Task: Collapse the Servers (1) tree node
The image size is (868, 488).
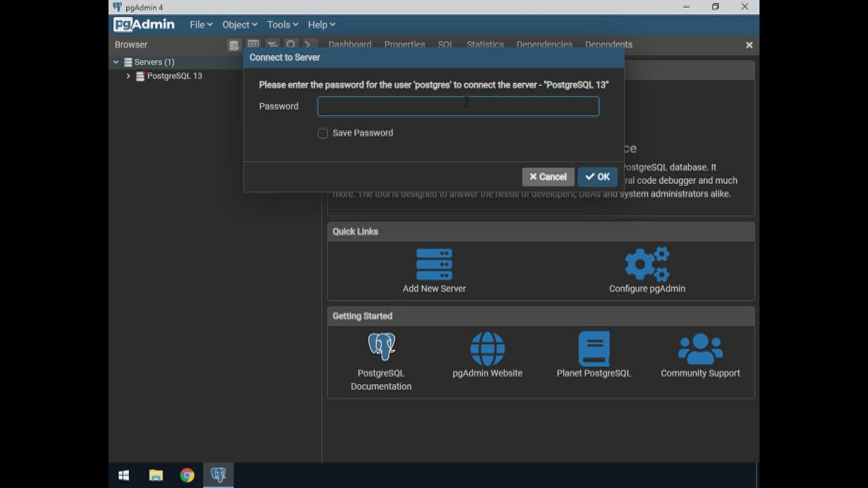Action: (116, 62)
